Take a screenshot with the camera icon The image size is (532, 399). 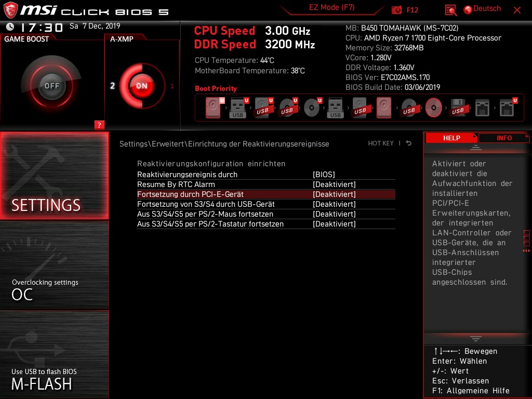396,10
